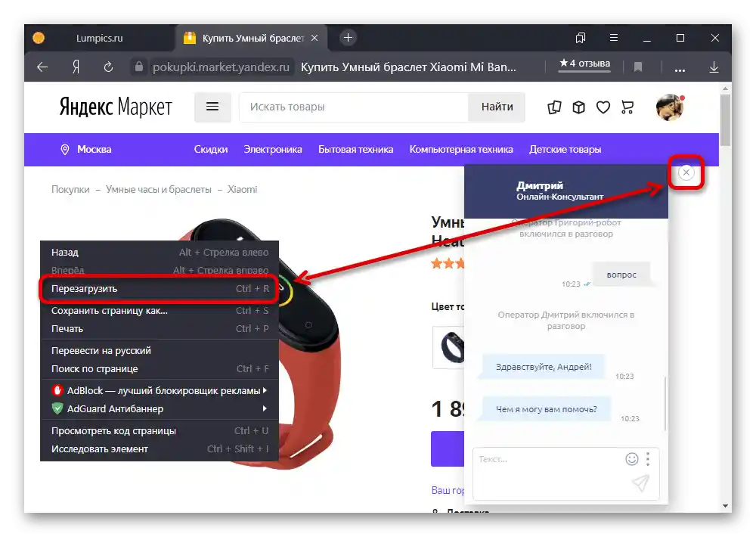Click the padlock site security icon
Image resolution: width=756 pixels, height=537 pixels.
tap(139, 67)
